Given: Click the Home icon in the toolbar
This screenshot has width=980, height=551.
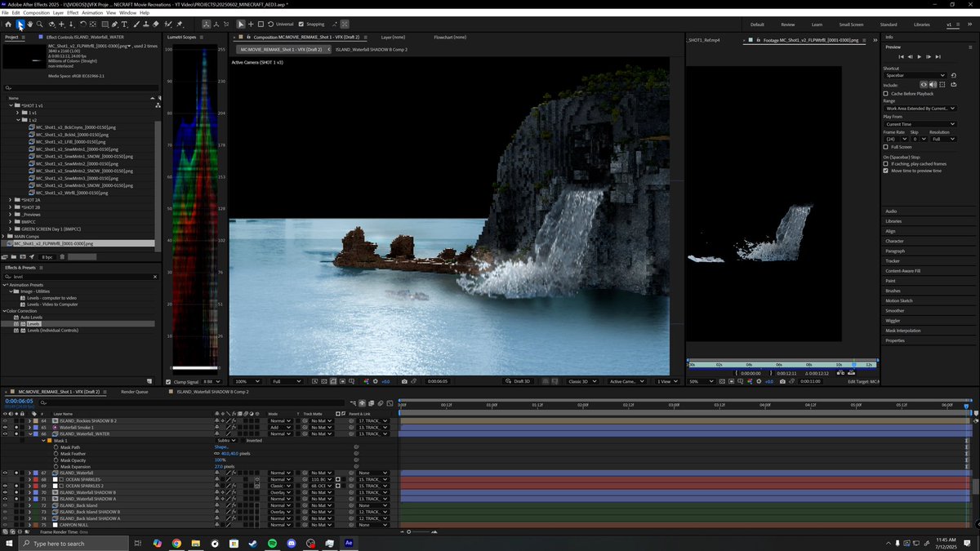Looking at the screenshot, I should (8, 24).
